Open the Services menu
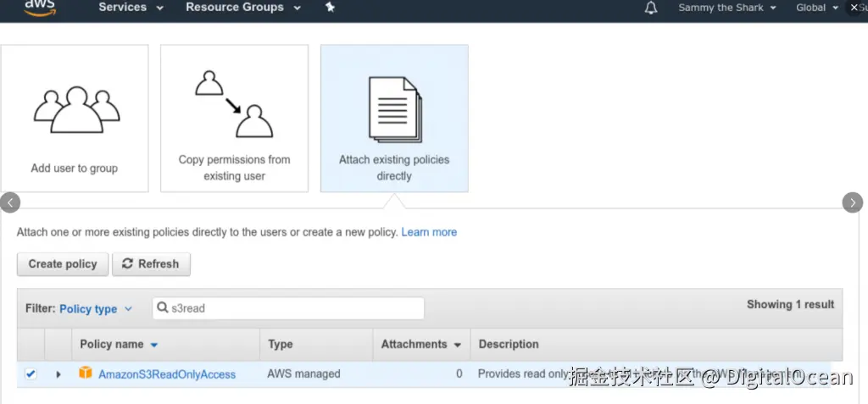The height and width of the screenshot is (404, 868). [x=130, y=8]
